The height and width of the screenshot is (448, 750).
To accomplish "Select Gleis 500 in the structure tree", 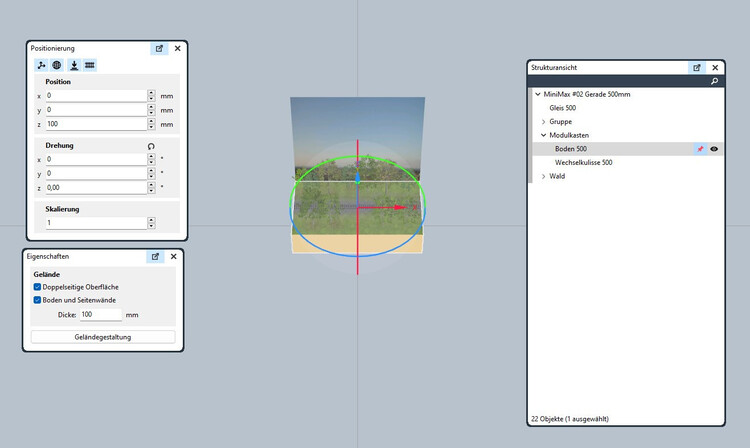I will click(x=562, y=108).
